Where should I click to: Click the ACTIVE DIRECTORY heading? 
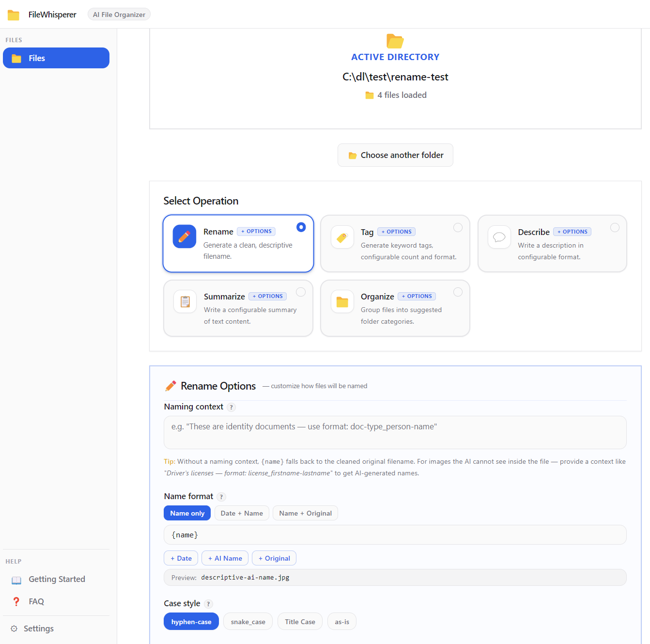pos(395,57)
